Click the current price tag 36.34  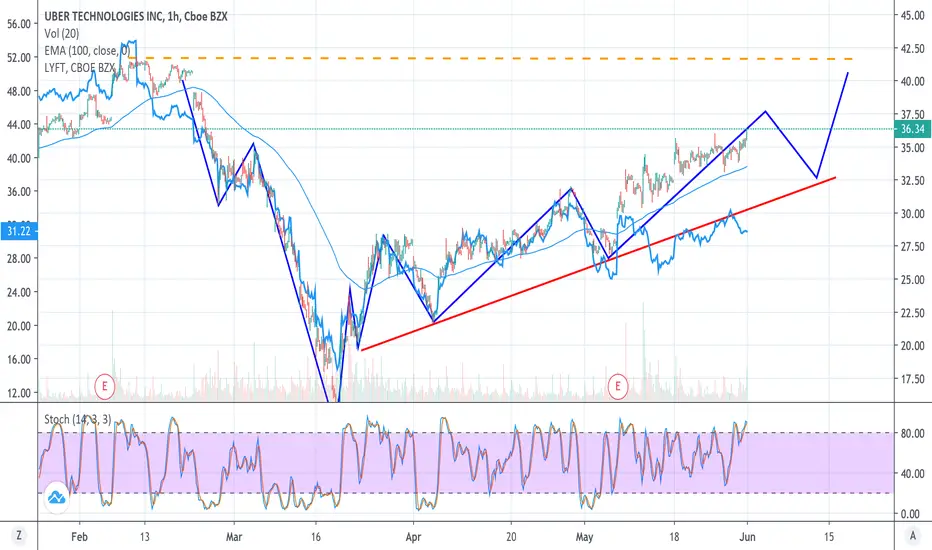pyautogui.click(x=912, y=129)
